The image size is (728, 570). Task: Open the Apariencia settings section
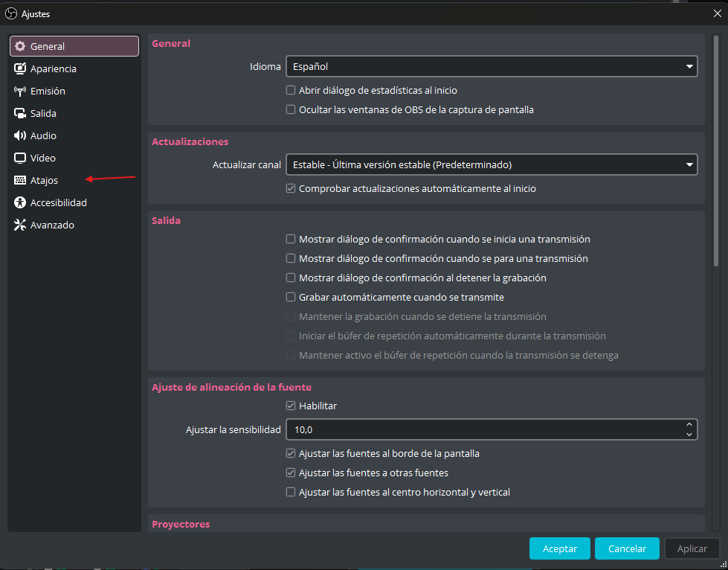pyautogui.click(x=74, y=68)
